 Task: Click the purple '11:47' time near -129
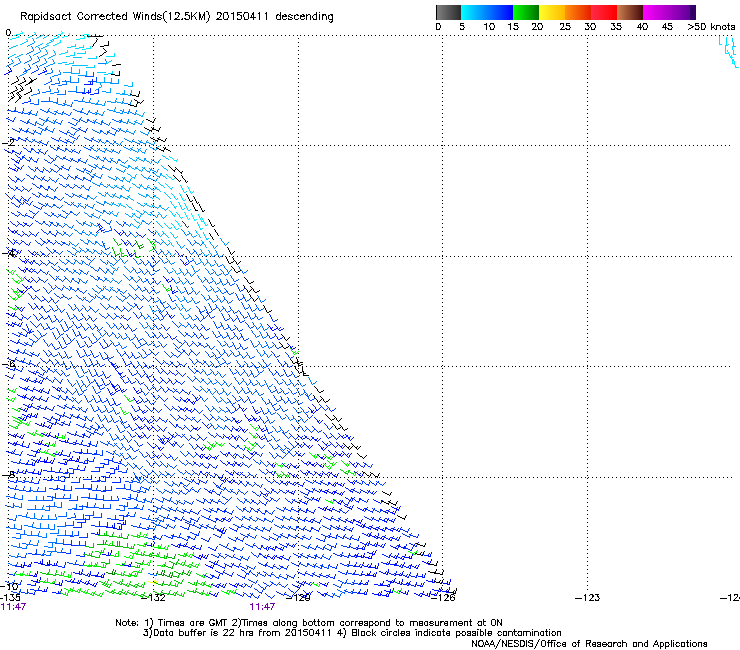point(262,607)
